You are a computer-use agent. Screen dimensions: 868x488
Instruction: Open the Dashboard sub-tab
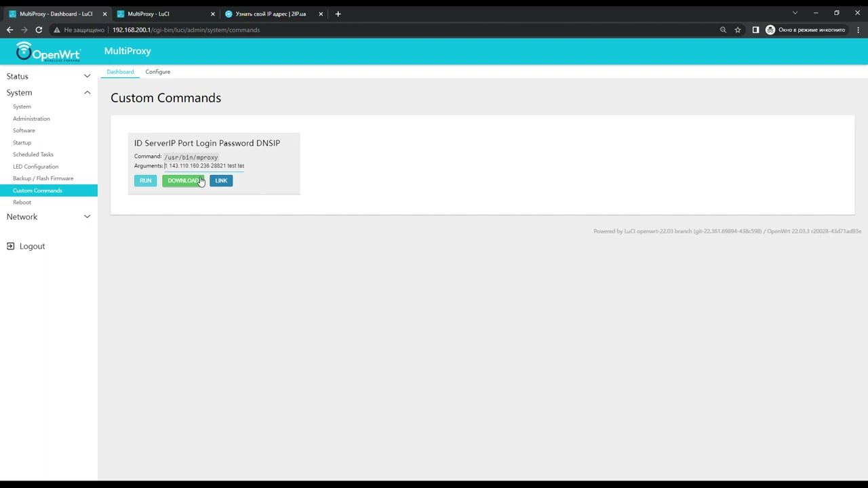click(x=120, y=72)
